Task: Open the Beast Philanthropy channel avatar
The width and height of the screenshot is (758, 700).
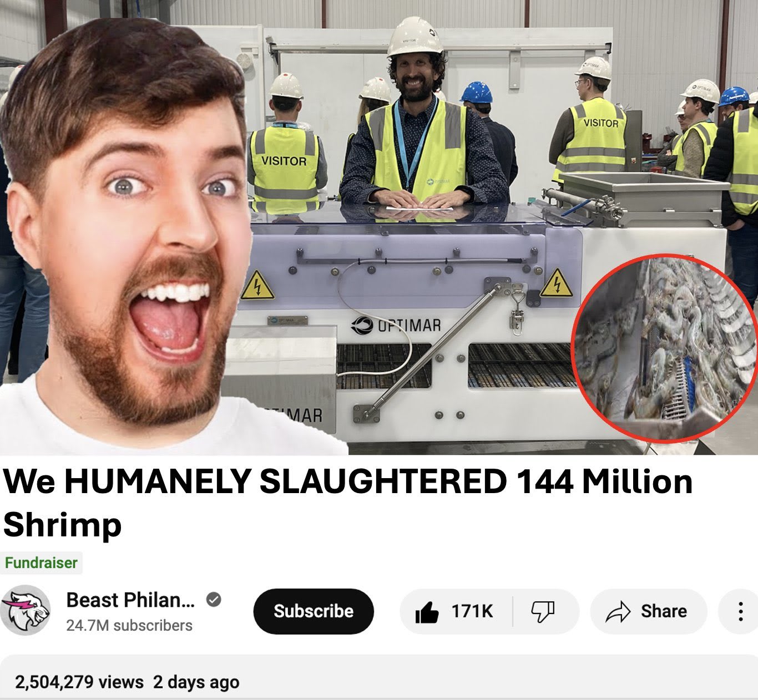Action: (x=26, y=610)
